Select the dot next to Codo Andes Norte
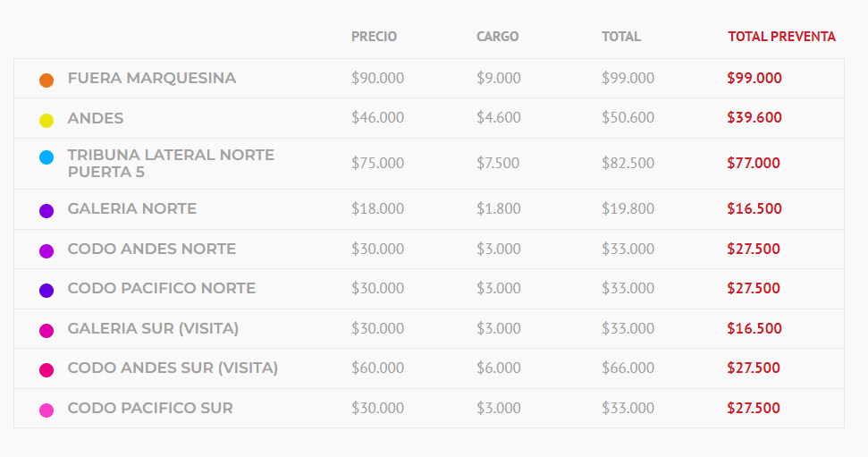This screenshot has height=457, width=868. (x=46, y=251)
